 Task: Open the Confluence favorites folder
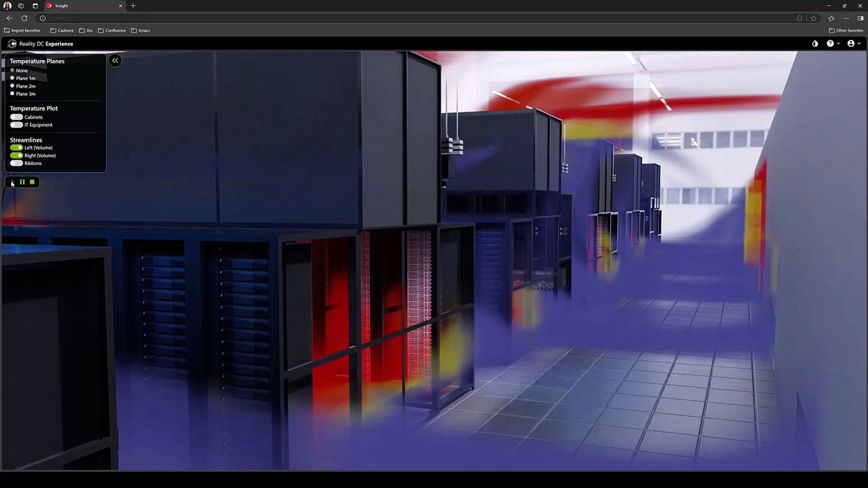112,30
